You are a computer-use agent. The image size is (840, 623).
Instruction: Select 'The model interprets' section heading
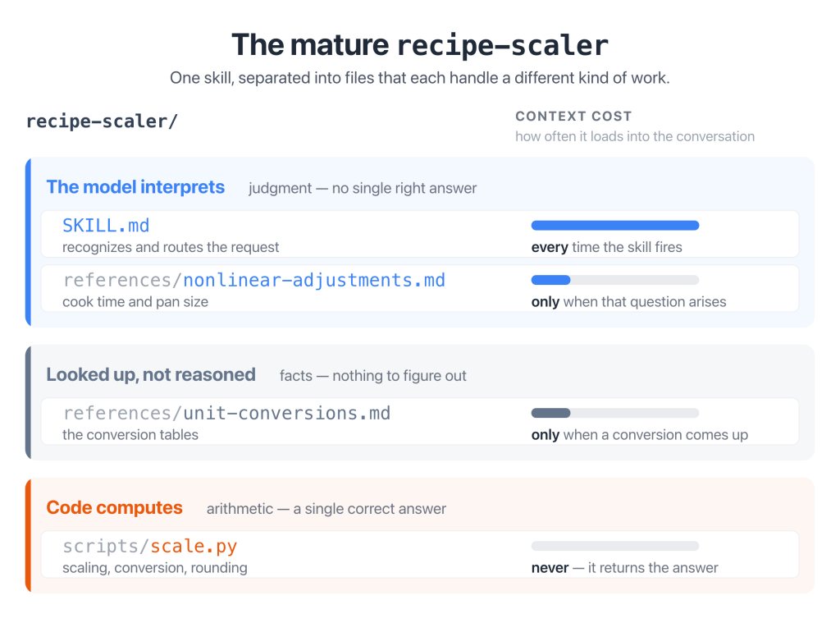tap(135, 187)
